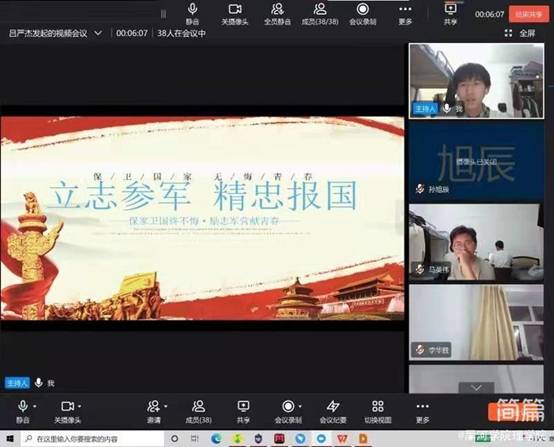
Task: Click the blue 主持人 badge above bottom toolbar
Action: [17, 383]
